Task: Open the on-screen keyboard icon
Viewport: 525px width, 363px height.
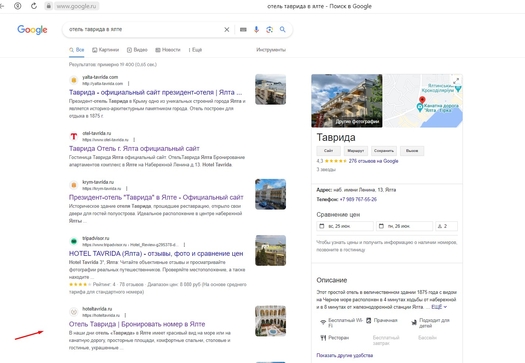Action: pos(243,29)
